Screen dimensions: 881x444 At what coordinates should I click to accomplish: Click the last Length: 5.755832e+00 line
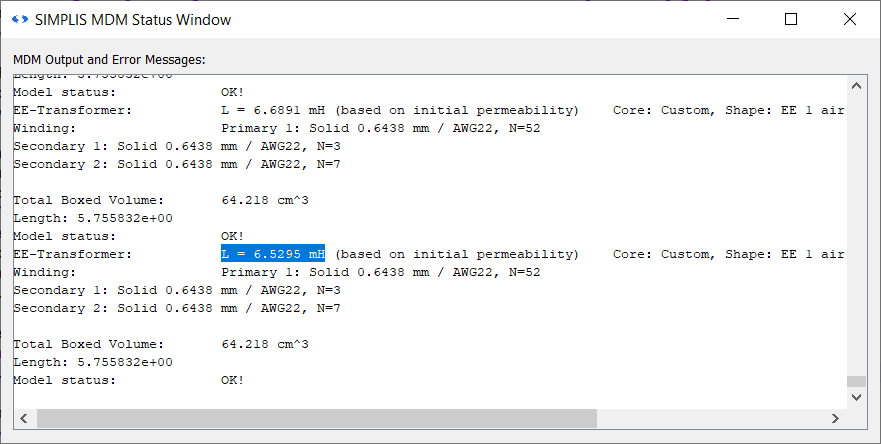93,362
